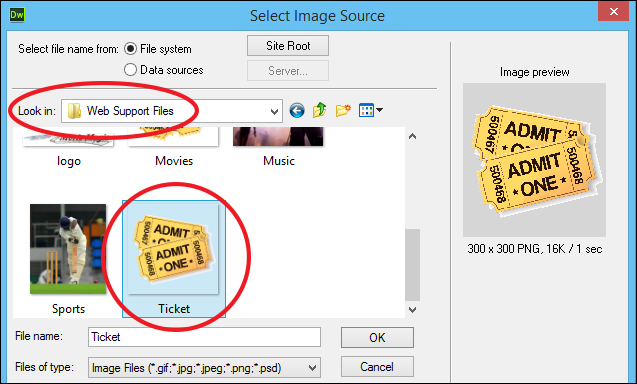Click the Dreamweaver Dw title bar icon
This screenshot has width=637, height=384.
coord(17,15)
